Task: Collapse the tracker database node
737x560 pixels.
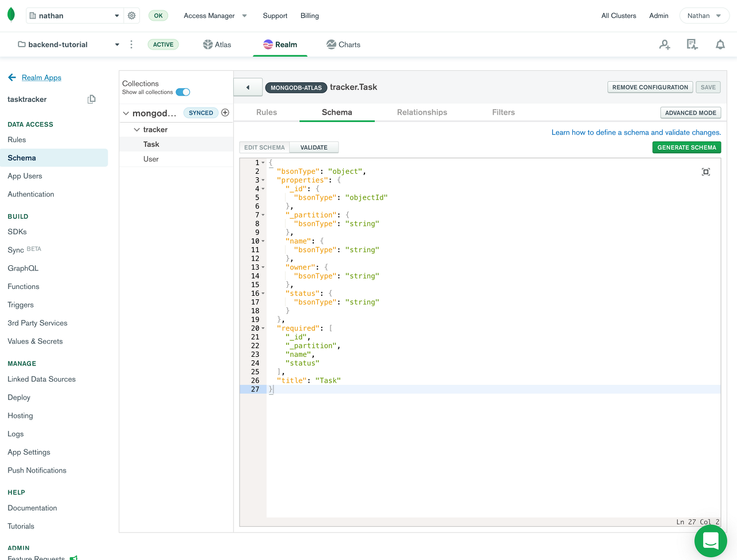Action: point(136,129)
